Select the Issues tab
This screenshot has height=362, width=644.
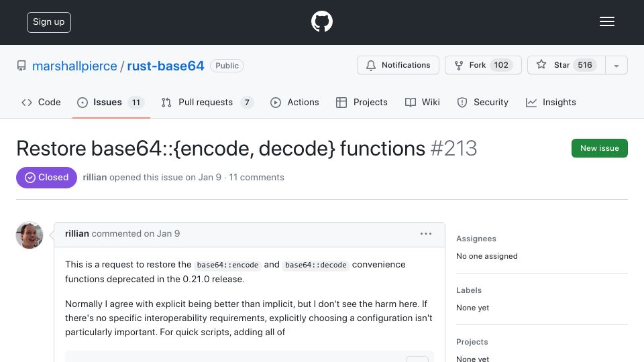coord(111,102)
